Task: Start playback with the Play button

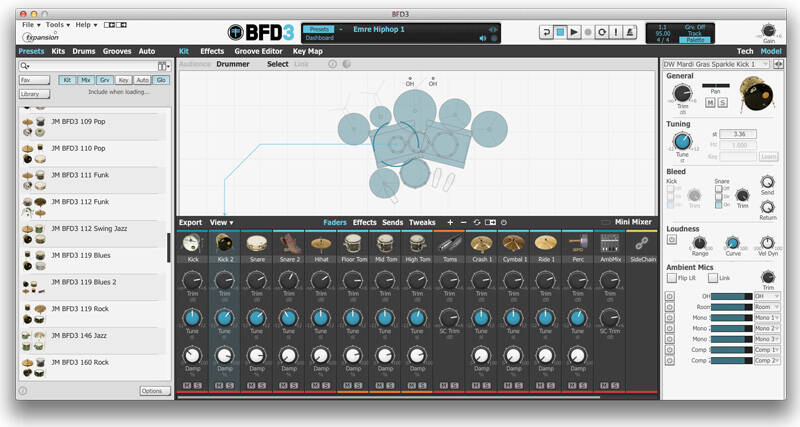Action: coord(574,32)
